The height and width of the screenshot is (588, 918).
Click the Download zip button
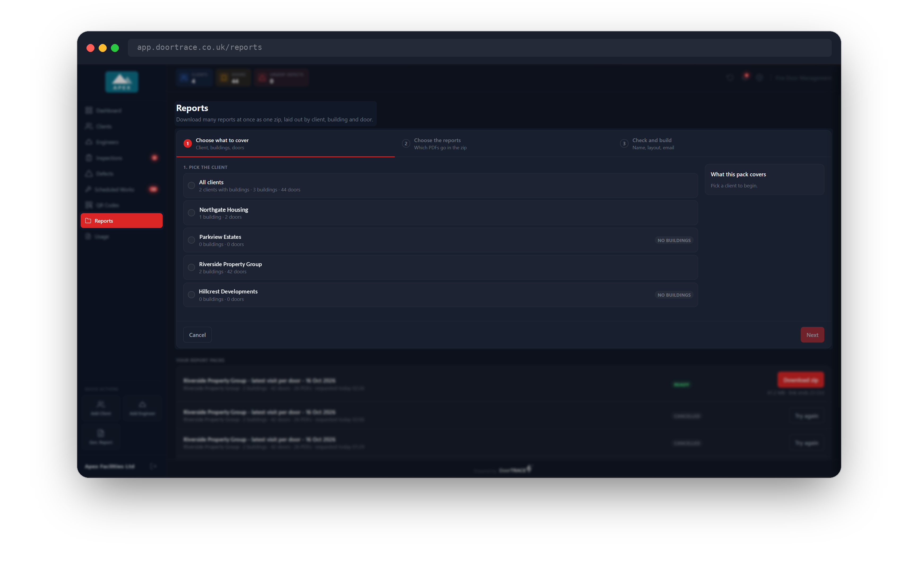click(x=801, y=380)
